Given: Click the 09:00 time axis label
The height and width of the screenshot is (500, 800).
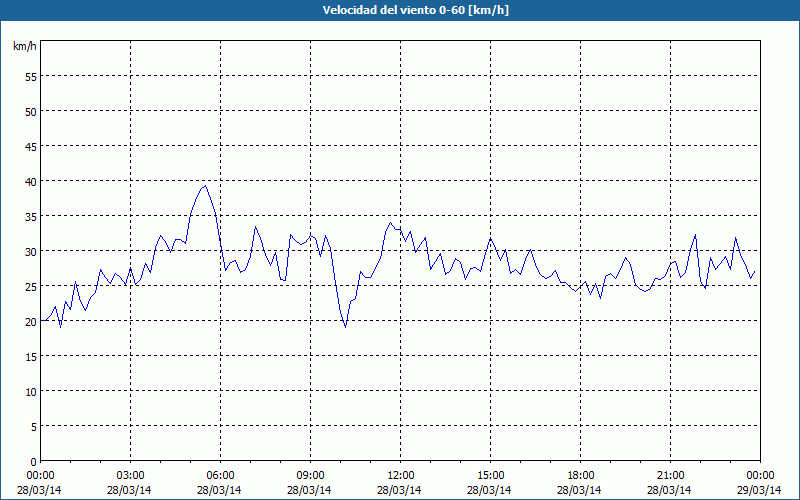Looking at the screenshot, I should tap(310, 476).
